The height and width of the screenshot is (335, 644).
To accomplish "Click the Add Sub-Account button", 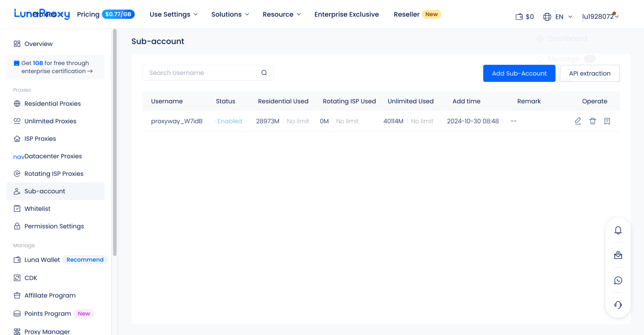I will (x=519, y=73).
